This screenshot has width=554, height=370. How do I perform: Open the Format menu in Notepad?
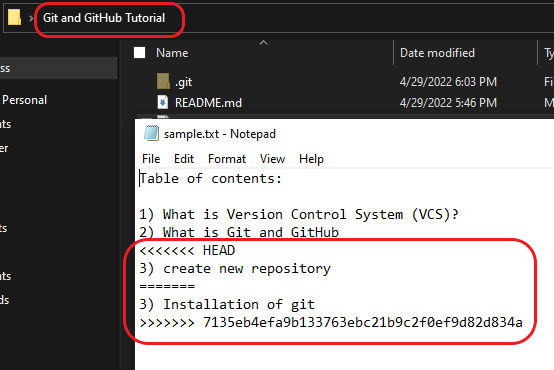click(227, 159)
